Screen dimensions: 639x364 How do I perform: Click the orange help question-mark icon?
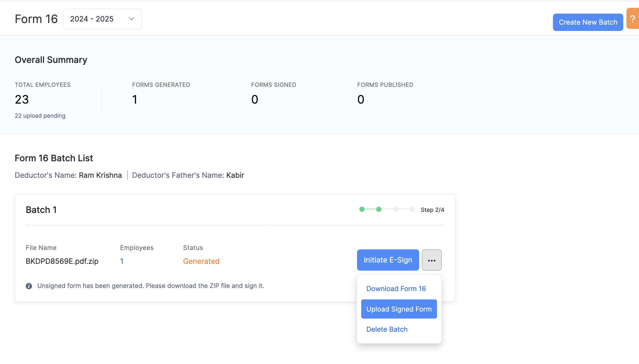click(x=633, y=19)
